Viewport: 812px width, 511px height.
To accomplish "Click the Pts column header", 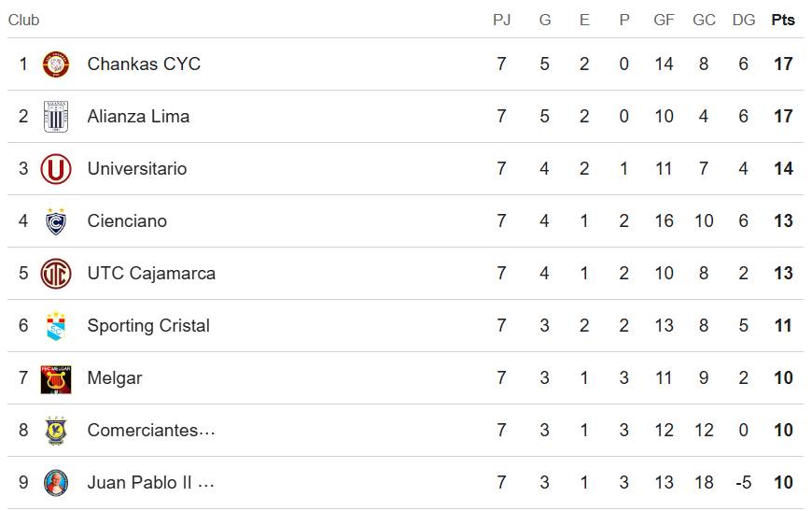I will click(x=782, y=21).
